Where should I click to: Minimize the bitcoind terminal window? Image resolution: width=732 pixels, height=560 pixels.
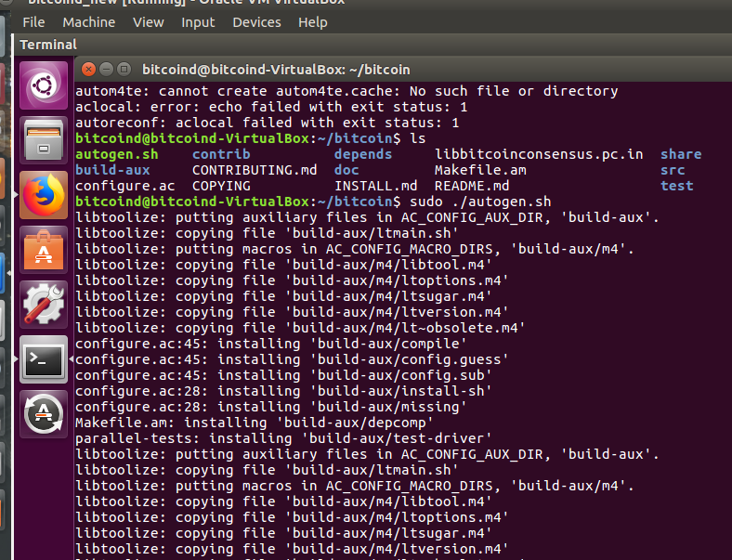point(106,70)
